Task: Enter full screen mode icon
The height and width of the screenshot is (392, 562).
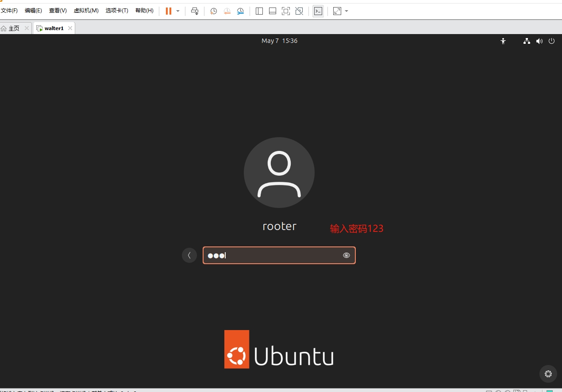Action: point(286,11)
